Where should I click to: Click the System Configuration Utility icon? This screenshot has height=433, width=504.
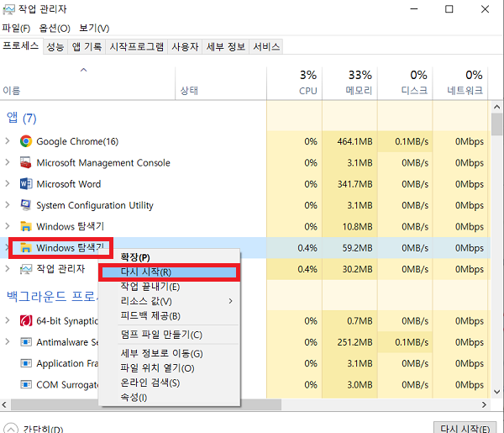[26, 205]
